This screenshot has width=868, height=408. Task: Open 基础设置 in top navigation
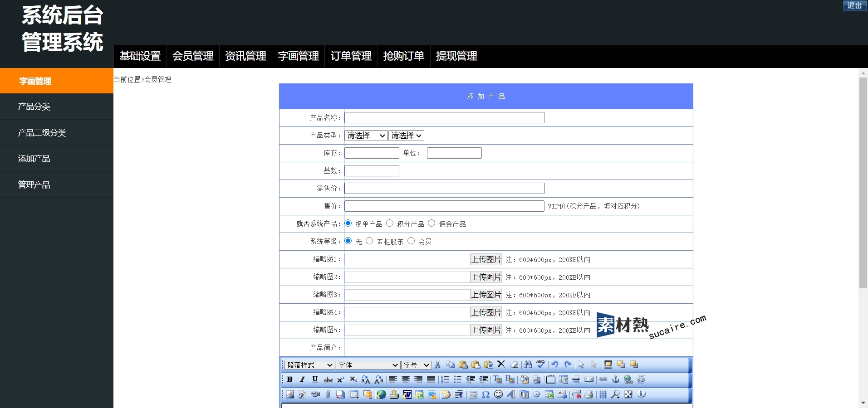pyautogui.click(x=140, y=56)
